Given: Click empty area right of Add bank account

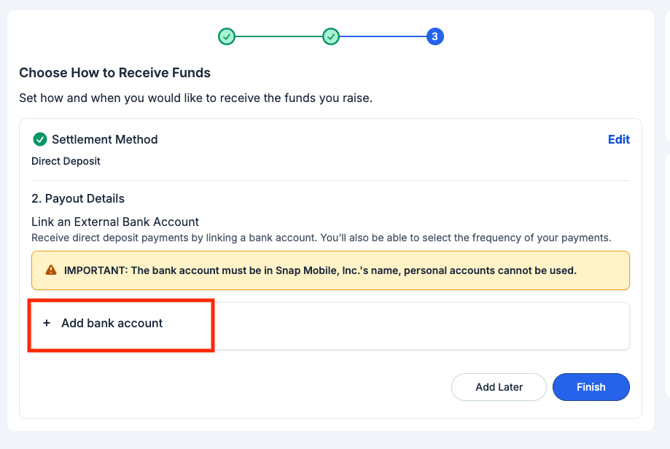Looking at the screenshot, I should click(421, 326).
